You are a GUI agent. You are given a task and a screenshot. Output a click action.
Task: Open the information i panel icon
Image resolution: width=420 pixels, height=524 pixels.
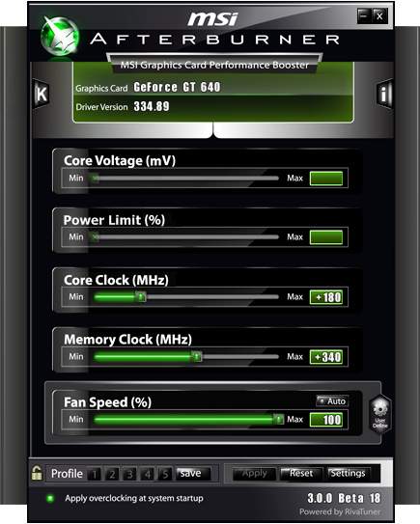[384, 94]
